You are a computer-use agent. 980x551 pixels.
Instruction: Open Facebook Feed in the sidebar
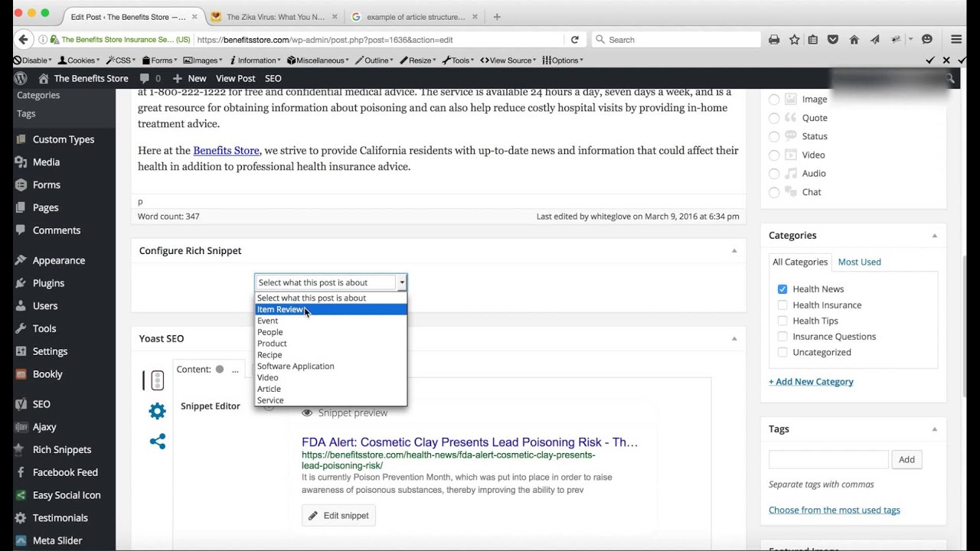click(x=64, y=472)
